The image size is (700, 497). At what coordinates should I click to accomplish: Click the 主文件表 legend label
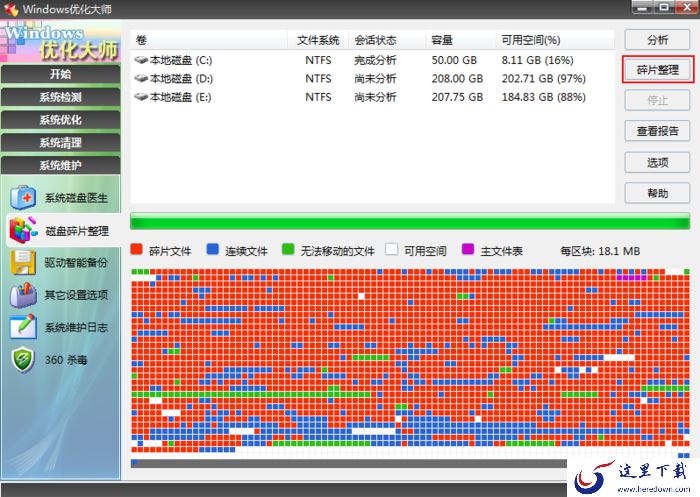tap(501, 251)
